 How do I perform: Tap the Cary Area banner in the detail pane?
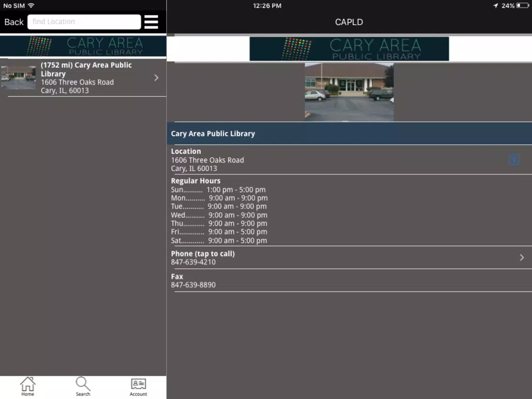pyautogui.click(x=349, y=49)
